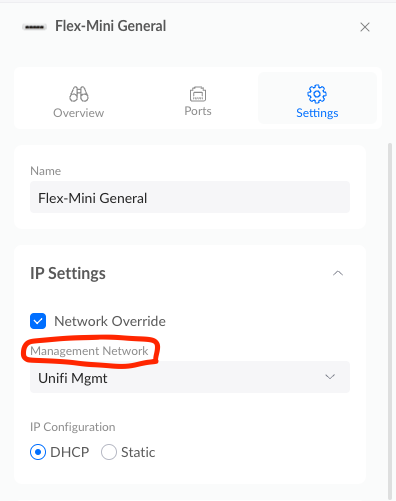Image resolution: width=396 pixels, height=501 pixels.
Task: Click the Network Override label text
Action: [110, 321]
